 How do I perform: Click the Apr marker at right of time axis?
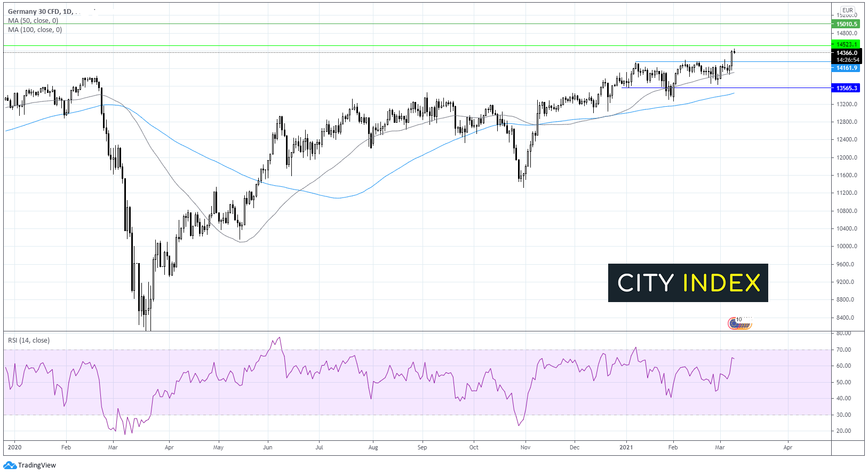click(x=787, y=447)
